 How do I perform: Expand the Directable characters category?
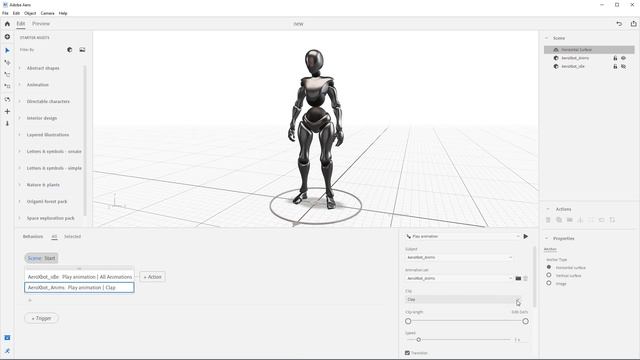19,101
